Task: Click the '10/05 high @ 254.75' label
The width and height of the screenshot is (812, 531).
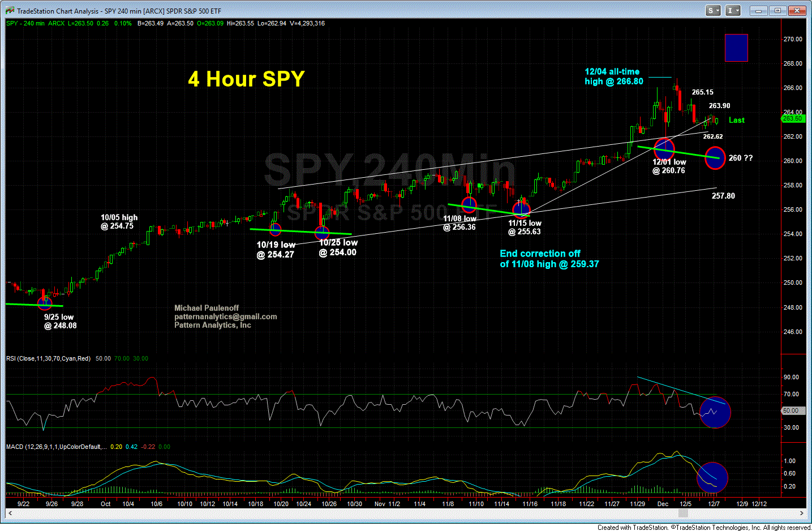Action: pyautogui.click(x=119, y=221)
